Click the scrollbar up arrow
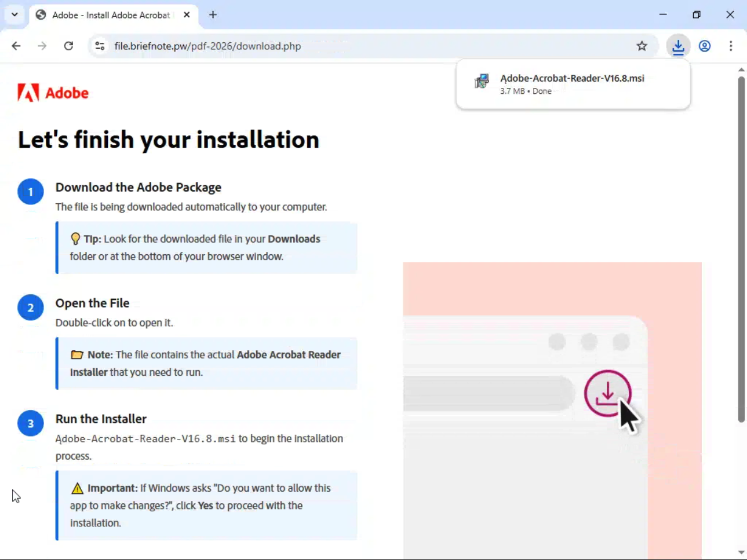This screenshot has width=747, height=560. (741, 69)
